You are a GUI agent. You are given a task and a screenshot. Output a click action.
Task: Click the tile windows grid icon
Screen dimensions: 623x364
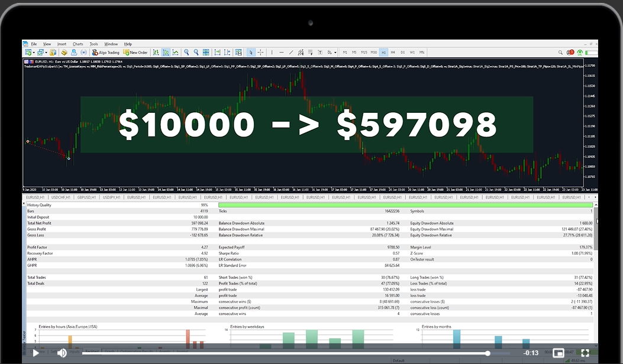(205, 53)
